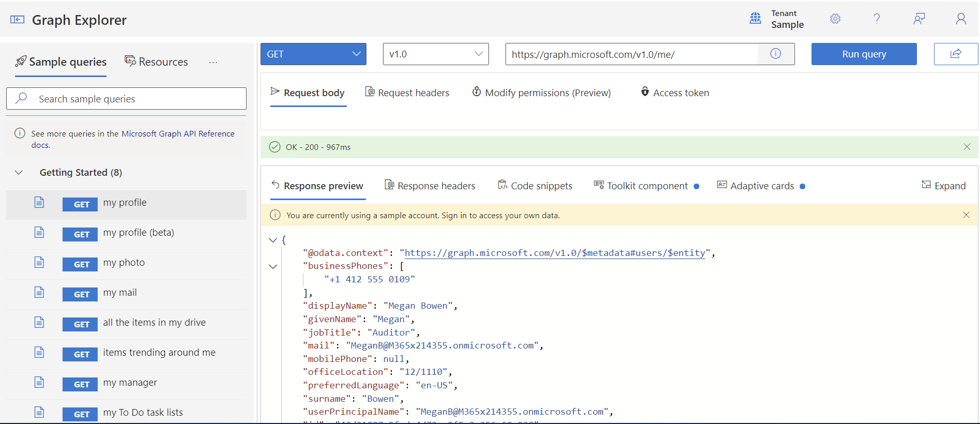
Task: Select the my profile sample query
Action: tap(126, 204)
